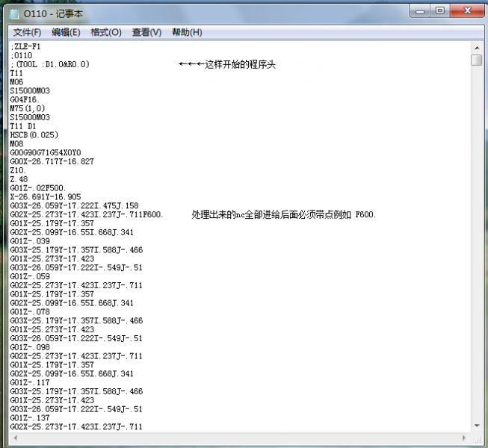Maximize the Notepad window

[439, 11]
